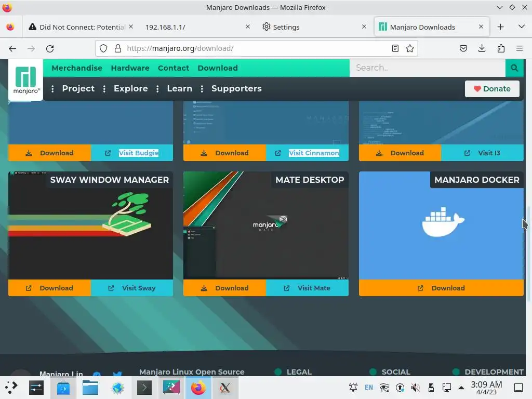Download the Cinnamon edition
The height and width of the screenshot is (399, 532).
click(224, 153)
